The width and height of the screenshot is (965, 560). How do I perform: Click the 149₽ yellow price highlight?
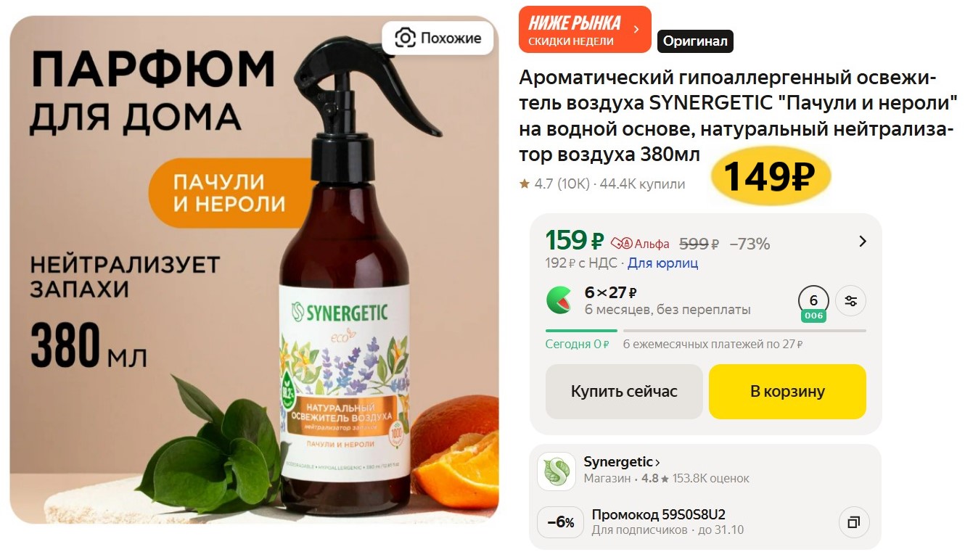tap(770, 176)
